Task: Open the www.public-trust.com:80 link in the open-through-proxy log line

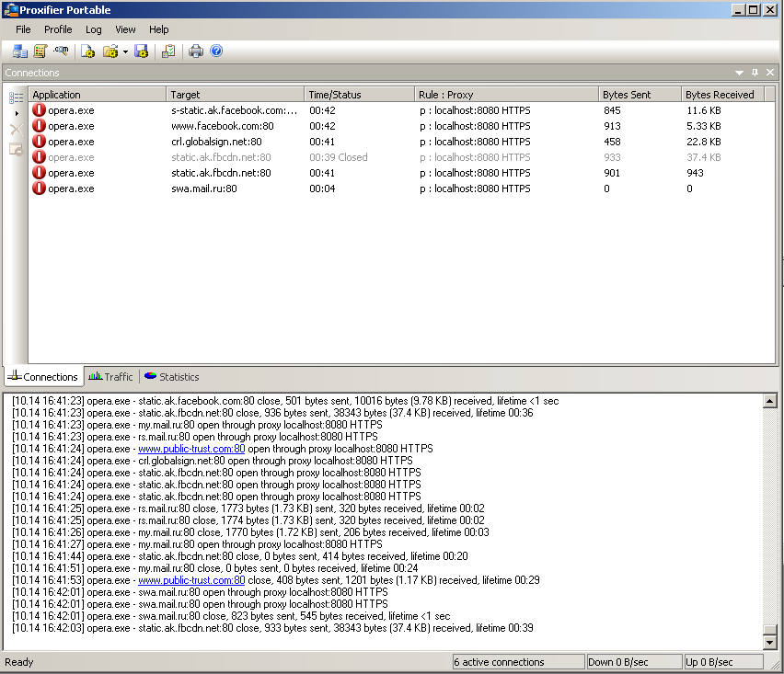Action: (x=191, y=449)
